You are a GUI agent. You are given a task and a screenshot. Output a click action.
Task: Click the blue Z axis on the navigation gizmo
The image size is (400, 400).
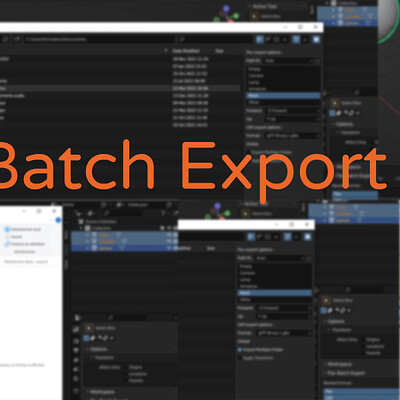coord(226,7)
